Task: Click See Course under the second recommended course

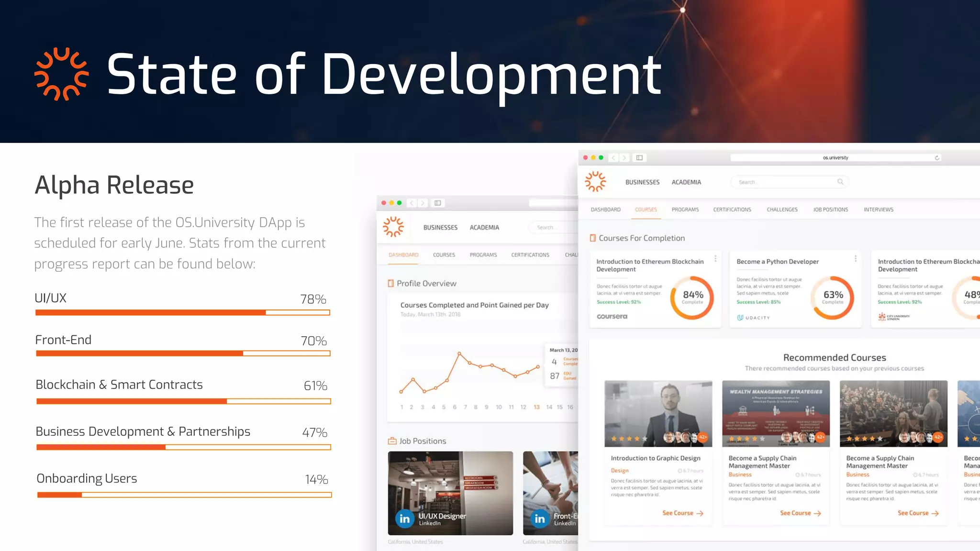Action: click(x=800, y=513)
